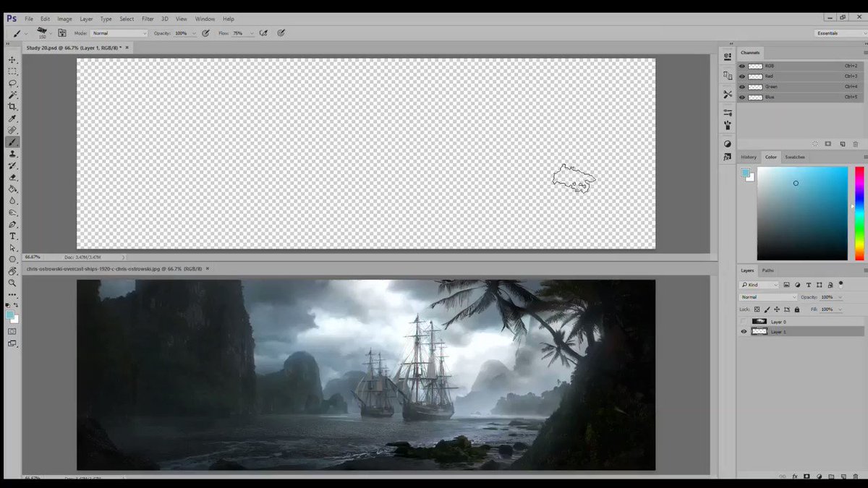Delete current channel trash icon
This screenshot has width=868, height=488.
pos(855,144)
